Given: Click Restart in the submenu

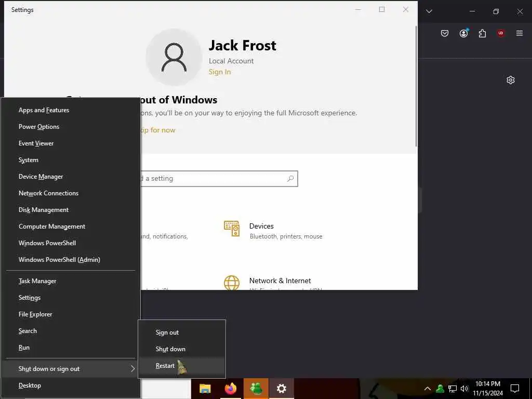Looking at the screenshot, I should (x=182, y=366).
